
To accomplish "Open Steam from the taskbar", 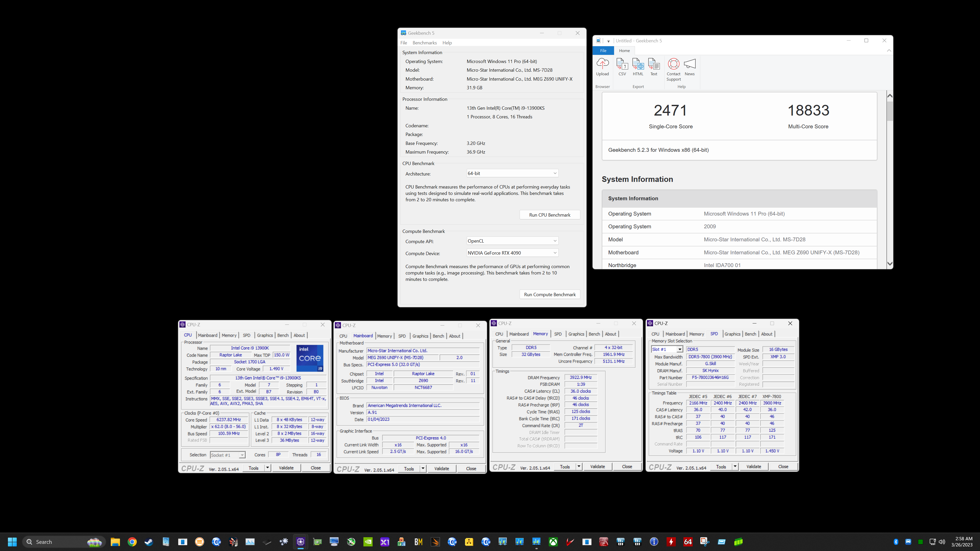I will [149, 542].
